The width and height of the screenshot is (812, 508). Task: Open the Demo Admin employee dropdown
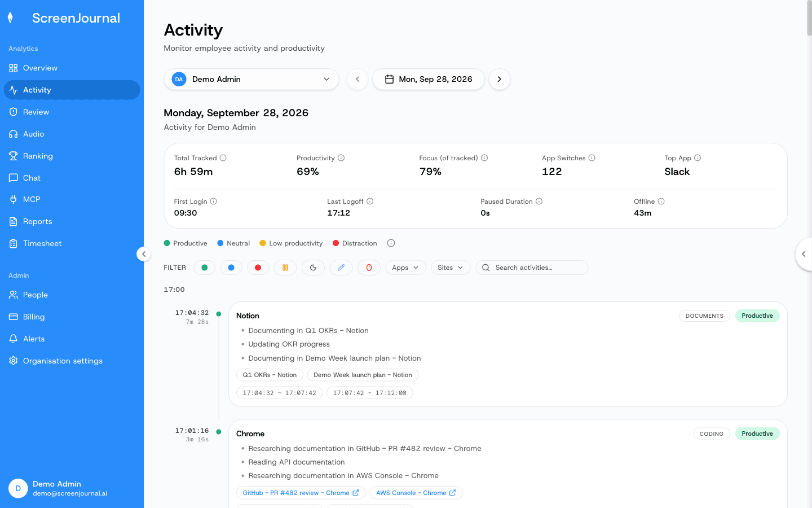(x=251, y=79)
